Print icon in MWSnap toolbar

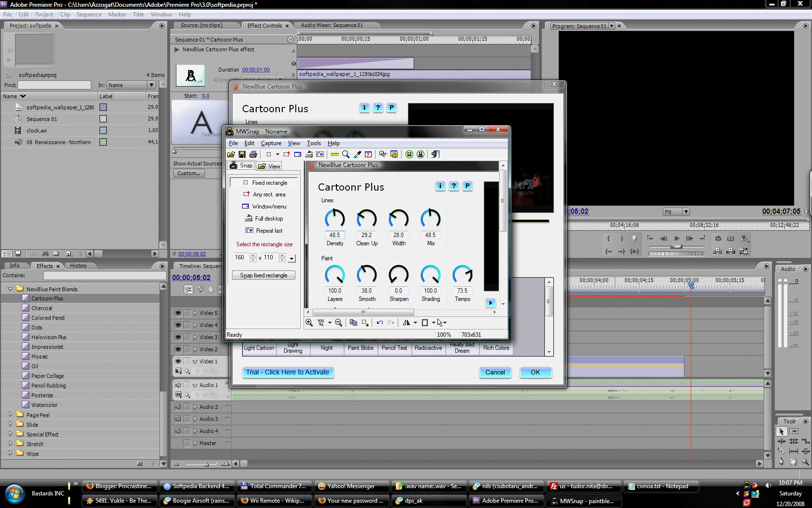[253, 154]
